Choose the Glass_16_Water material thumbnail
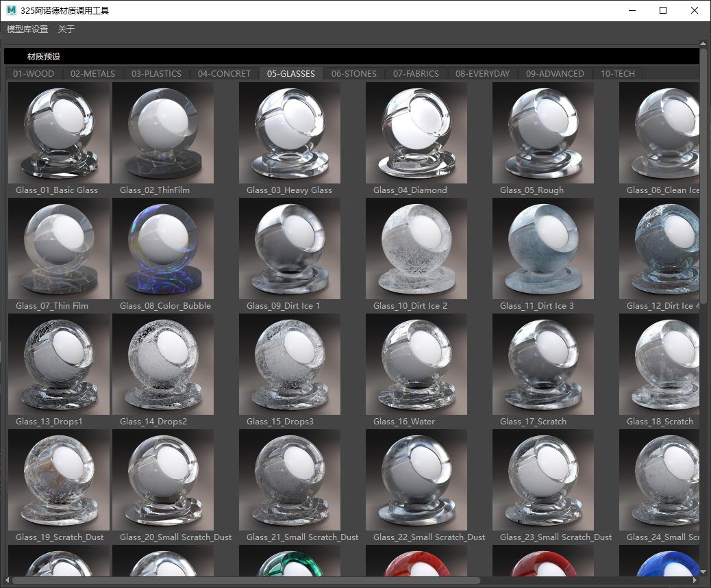 (416, 364)
